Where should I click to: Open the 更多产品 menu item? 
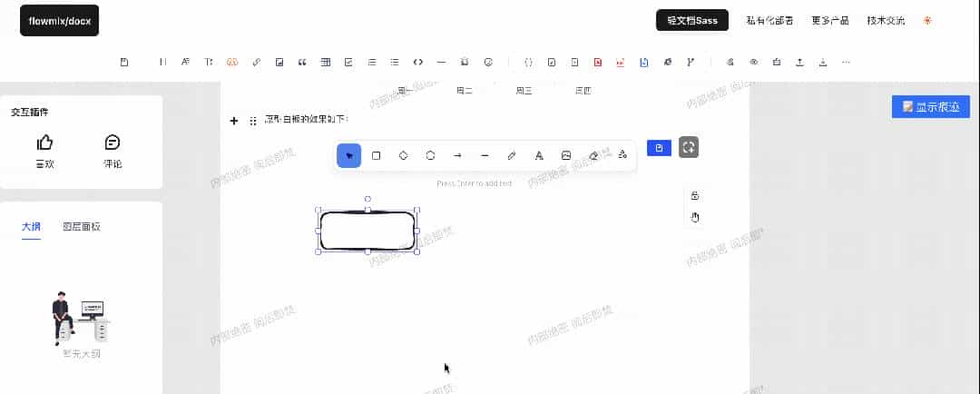click(x=830, y=21)
